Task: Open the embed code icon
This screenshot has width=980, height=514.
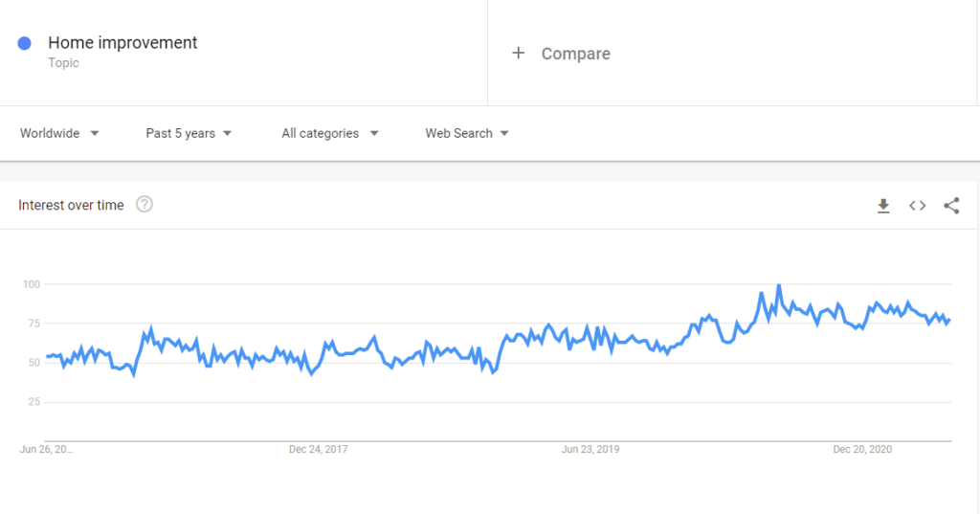Action: click(917, 206)
